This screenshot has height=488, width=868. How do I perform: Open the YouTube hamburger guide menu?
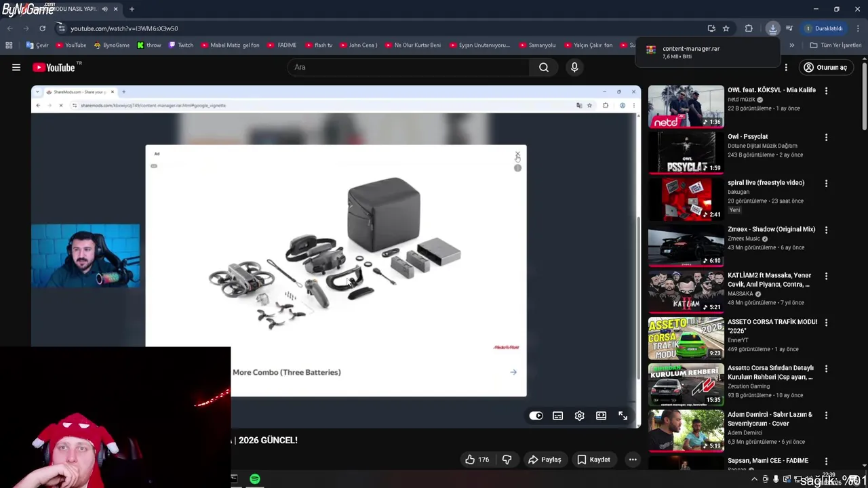(x=16, y=67)
